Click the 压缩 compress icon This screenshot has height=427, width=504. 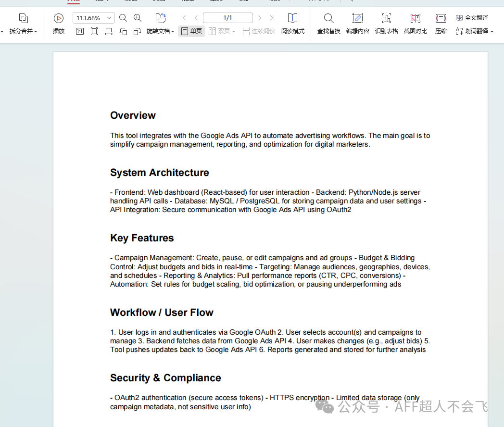pos(441,18)
